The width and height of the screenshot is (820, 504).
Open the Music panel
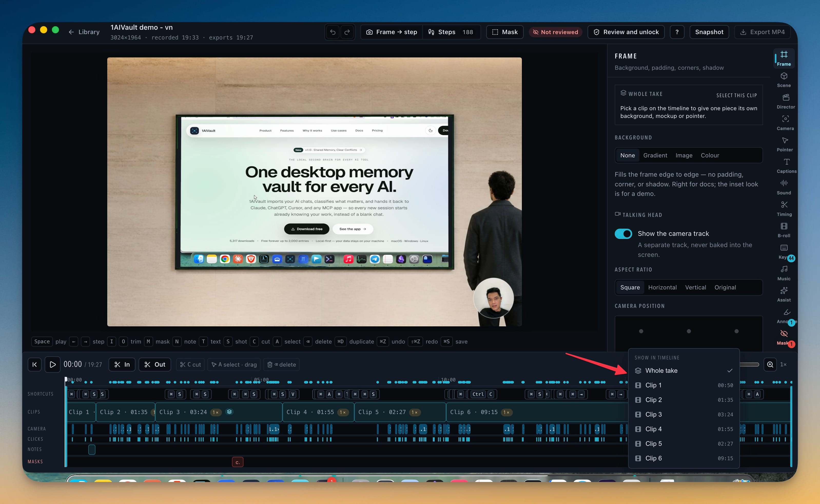pyautogui.click(x=784, y=273)
